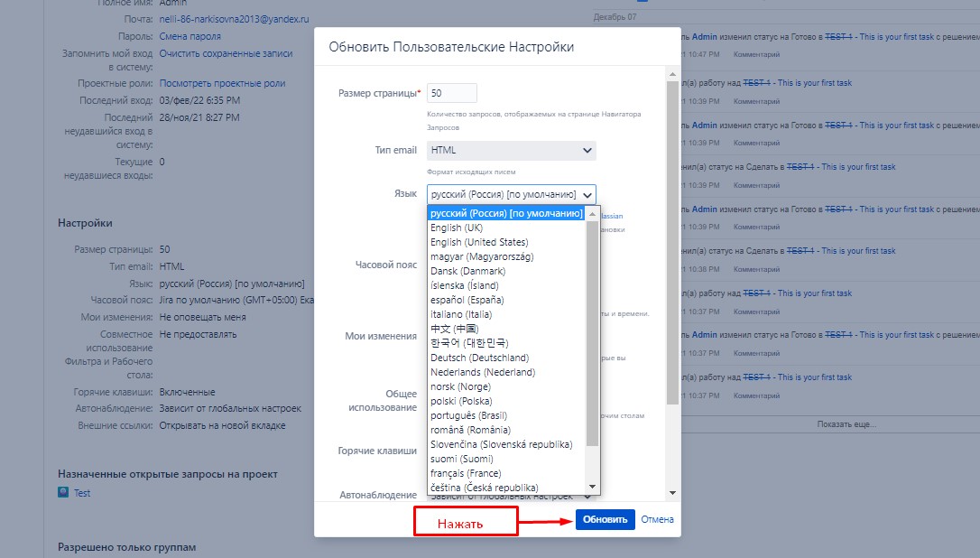Click the Декабрь 07 date heading
Image resolution: width=980 pixels, height=558 pixels.
[615, 17]
